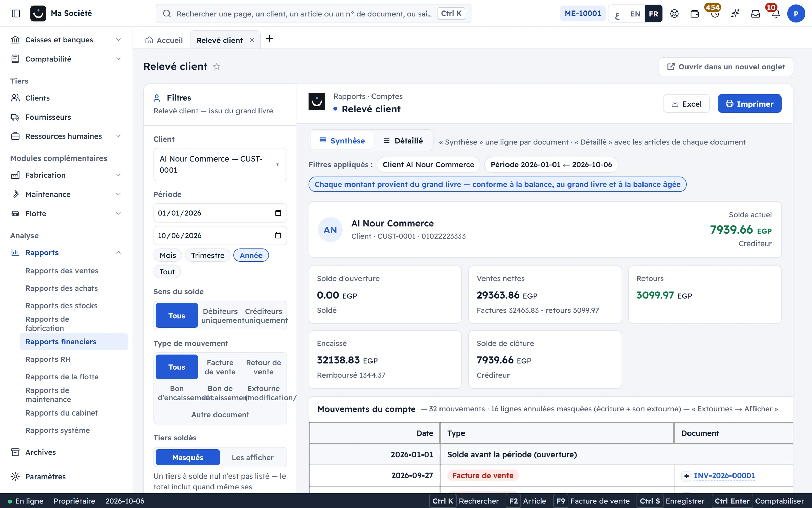This screenshot has width=812, height=508.
Task: Select Débiteurs uniquement balance filter
Action: pos(220,316)
